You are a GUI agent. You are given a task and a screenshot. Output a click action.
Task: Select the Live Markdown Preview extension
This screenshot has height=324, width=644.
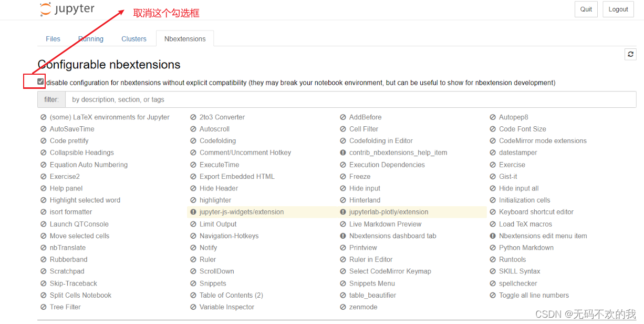pyautogui.click(x=386, y=224)
